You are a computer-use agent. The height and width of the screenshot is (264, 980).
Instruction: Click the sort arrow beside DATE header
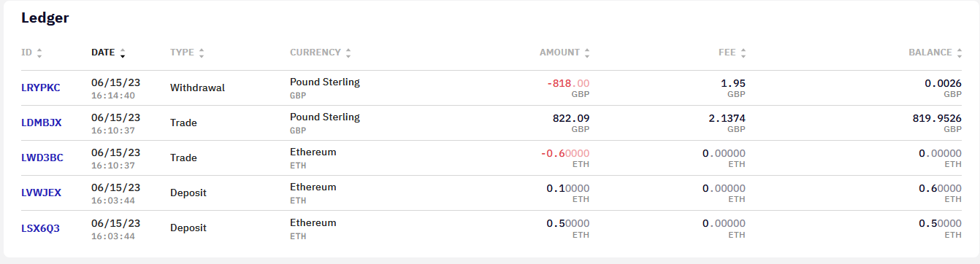123,53
